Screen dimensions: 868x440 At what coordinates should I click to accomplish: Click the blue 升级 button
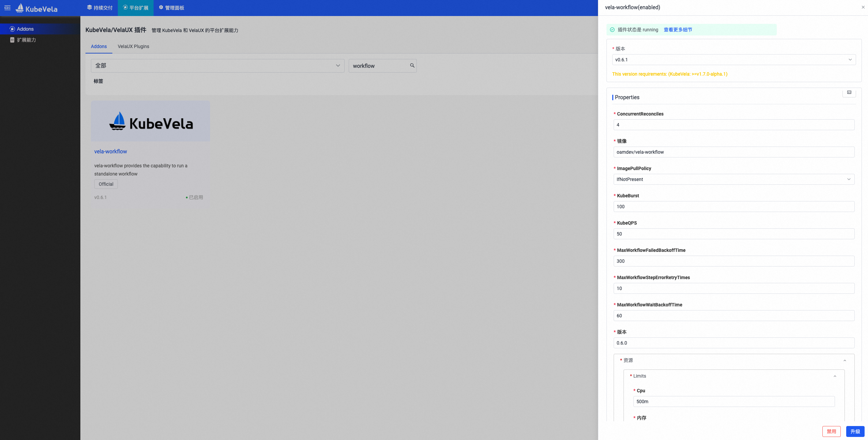tap(855, 431)
